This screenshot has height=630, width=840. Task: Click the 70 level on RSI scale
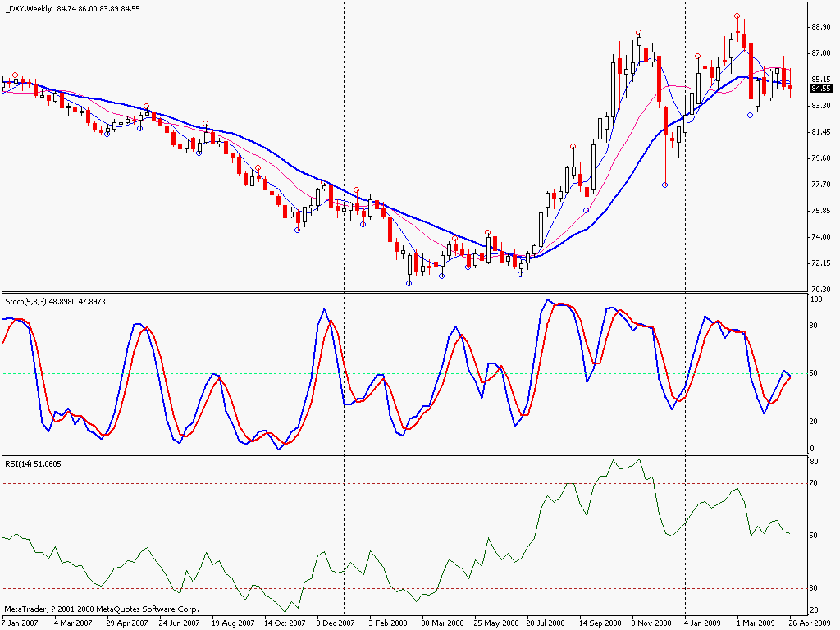814,483
